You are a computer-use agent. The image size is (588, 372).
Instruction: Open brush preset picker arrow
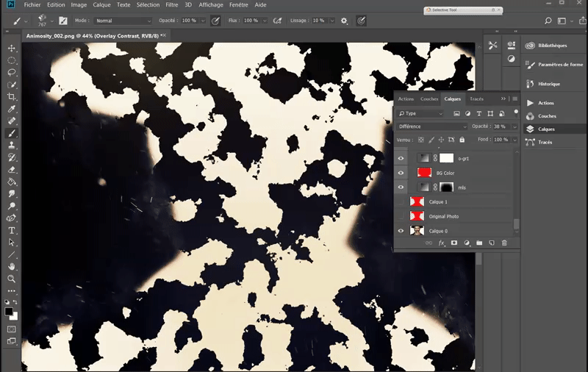(51, 21)
